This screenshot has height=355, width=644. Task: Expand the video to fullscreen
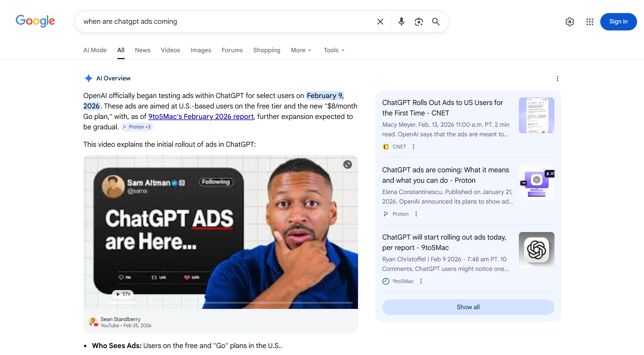pyautogui.click(x=347, y=164)
